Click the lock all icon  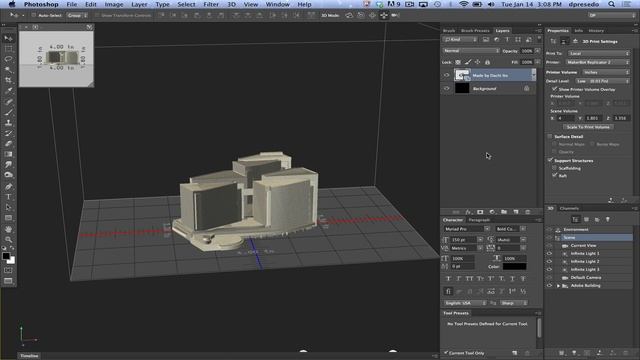coord(487,62)
